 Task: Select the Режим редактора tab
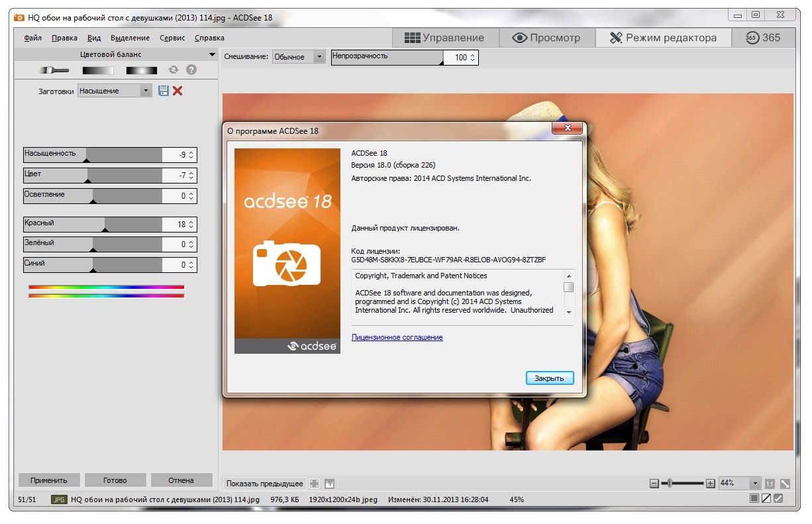pos(663,38)
